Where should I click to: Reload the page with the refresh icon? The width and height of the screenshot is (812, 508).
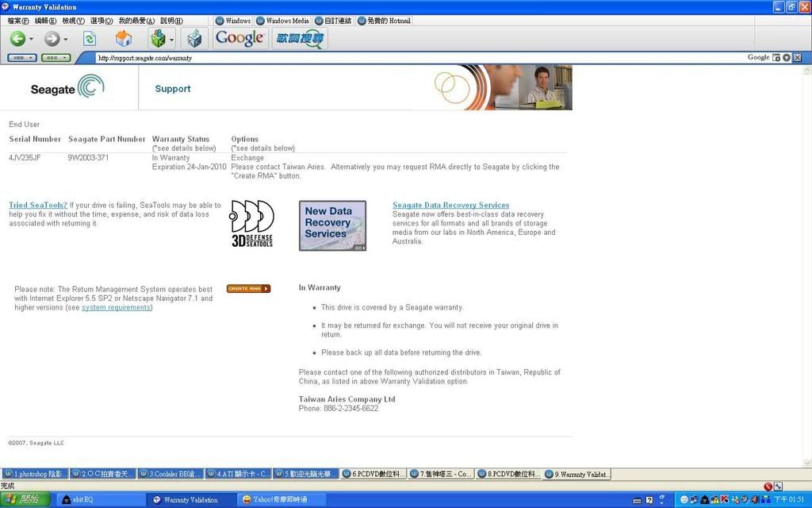click(x=90, y=38)
